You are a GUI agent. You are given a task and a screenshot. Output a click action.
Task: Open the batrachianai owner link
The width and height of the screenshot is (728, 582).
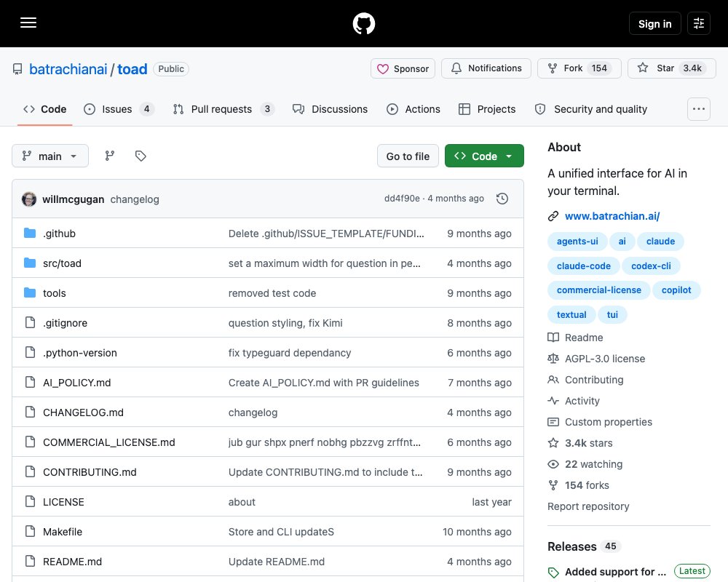tap(68, 69)
